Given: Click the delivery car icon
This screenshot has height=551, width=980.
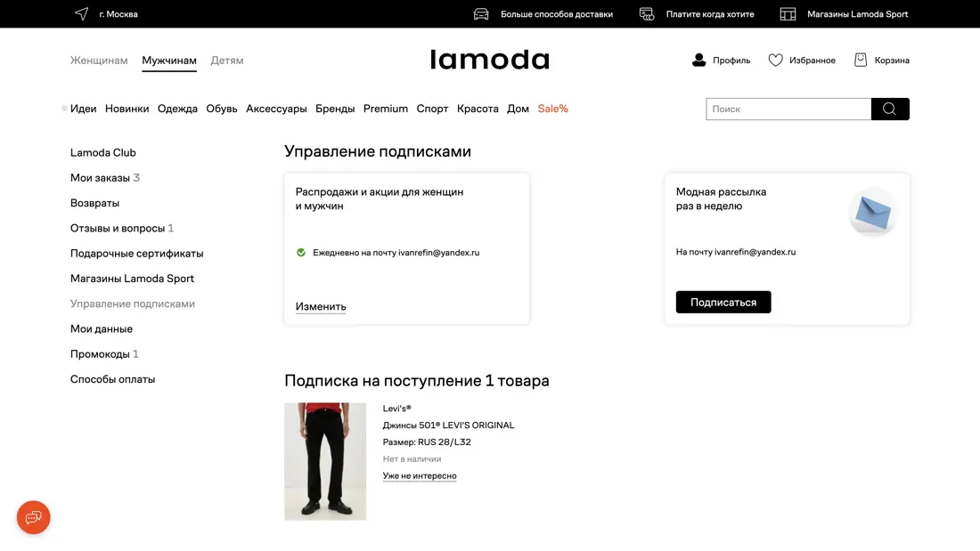Looking at the screenshot, I should click(x=481, y=13).
